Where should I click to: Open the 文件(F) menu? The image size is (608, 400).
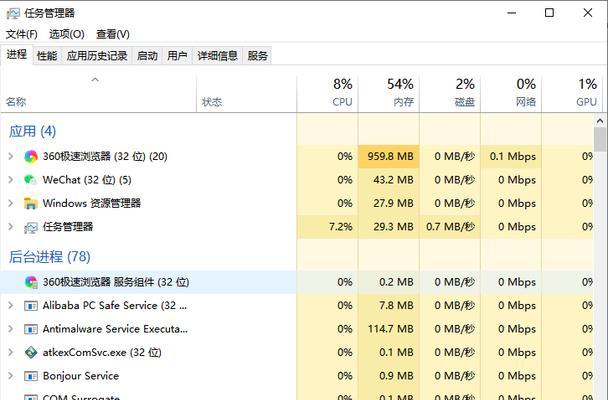(21, 34)
